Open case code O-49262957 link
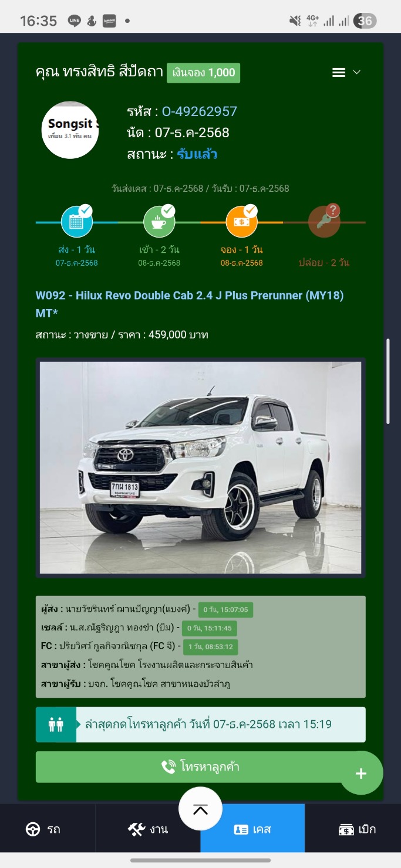 tap(200, 111)
